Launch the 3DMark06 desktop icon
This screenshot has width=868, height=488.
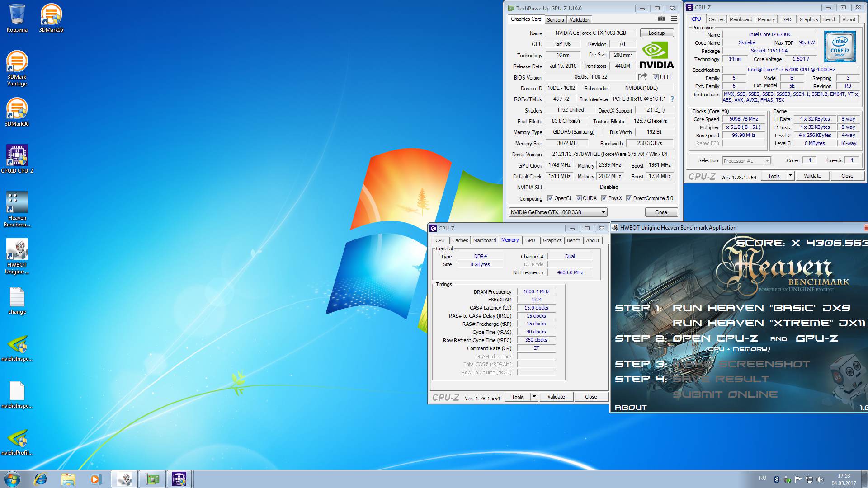point(17,113)
